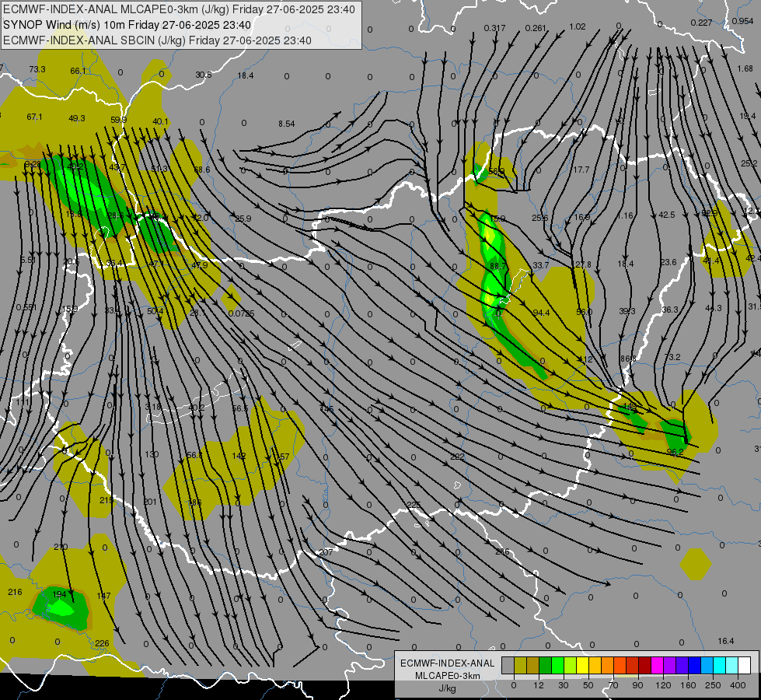The width and height of the screenshot is (761, 700).
Task: Click the map value '8.54'
Action: tap(286, 124)
